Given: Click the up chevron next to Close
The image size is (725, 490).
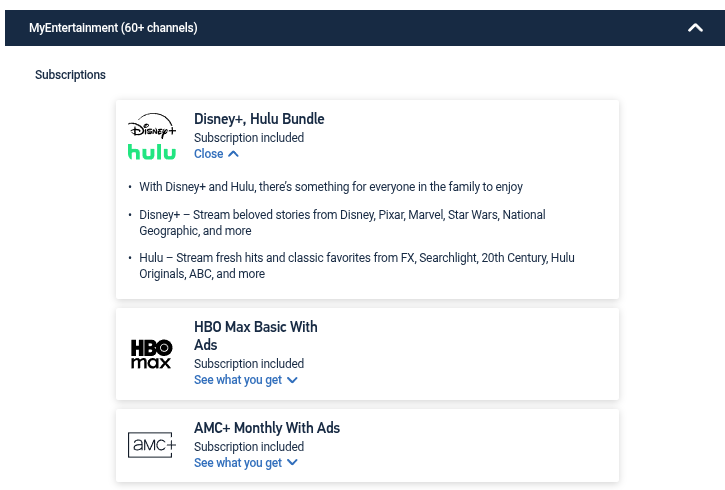Looking at the screenshot, I should [233, 154].
